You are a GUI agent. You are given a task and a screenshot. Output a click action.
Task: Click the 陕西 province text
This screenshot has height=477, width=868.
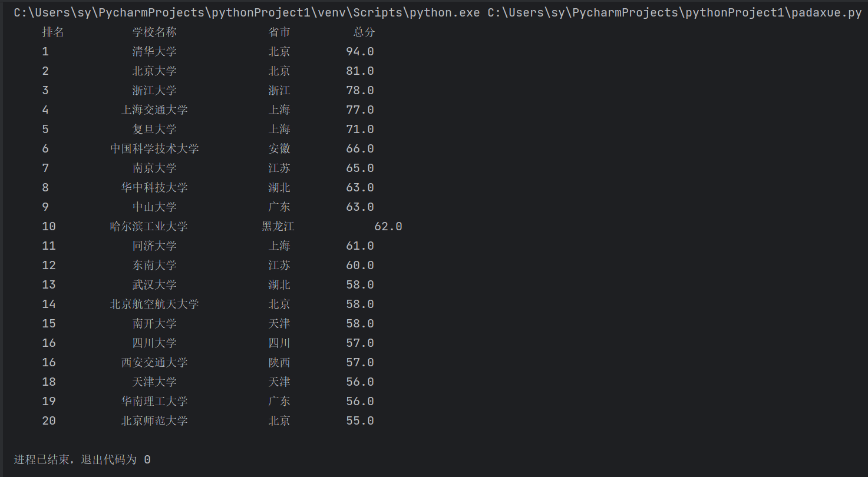(x=279, y=363)
